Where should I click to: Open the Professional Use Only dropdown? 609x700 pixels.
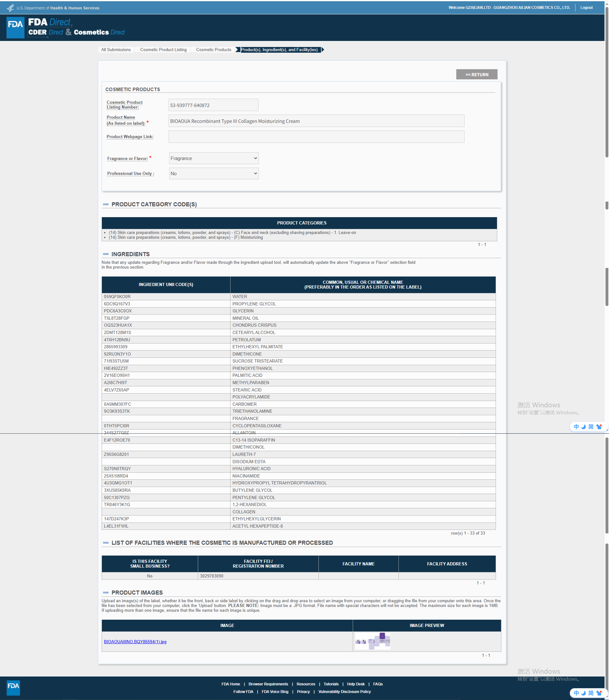pos(213,174)
